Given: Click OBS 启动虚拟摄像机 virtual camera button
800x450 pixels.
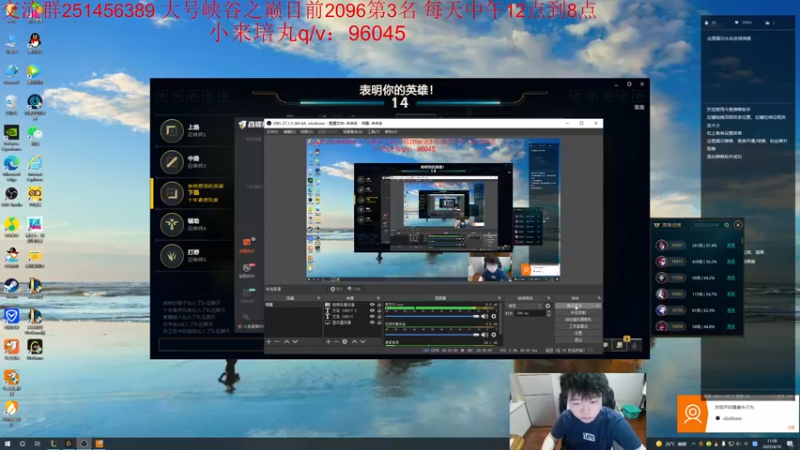Looking at the screenshot, I should click(578, 319).
